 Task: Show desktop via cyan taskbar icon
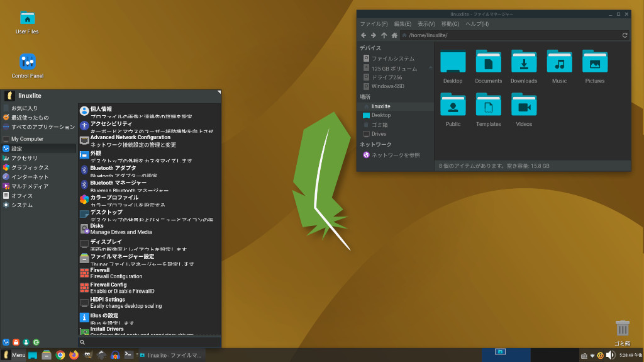click(x=33, y=355)
